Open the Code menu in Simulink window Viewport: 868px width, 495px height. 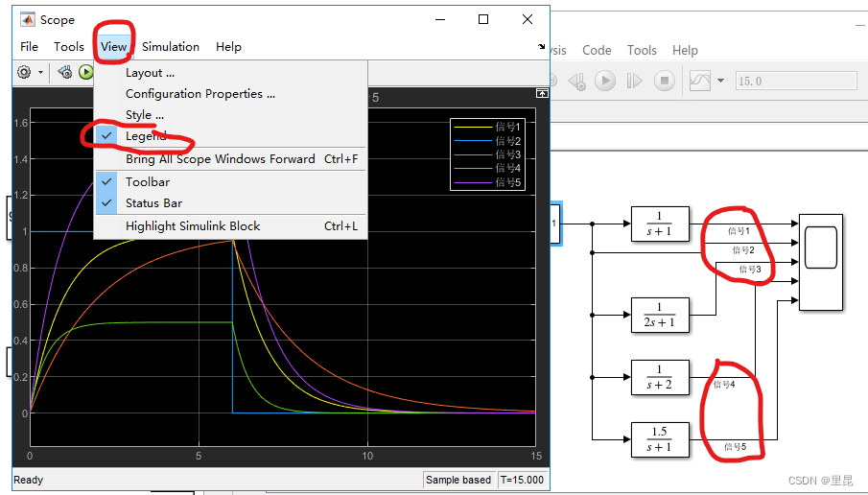597,51
